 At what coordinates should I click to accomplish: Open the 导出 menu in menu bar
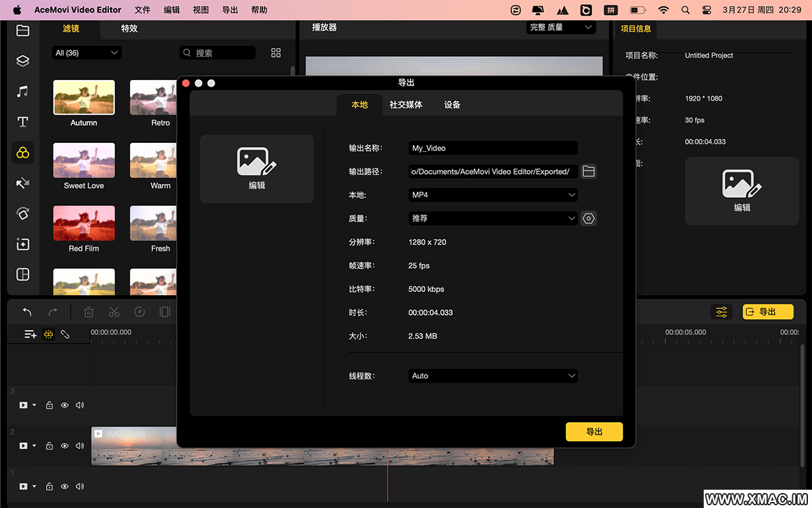(x=229, y=10)
